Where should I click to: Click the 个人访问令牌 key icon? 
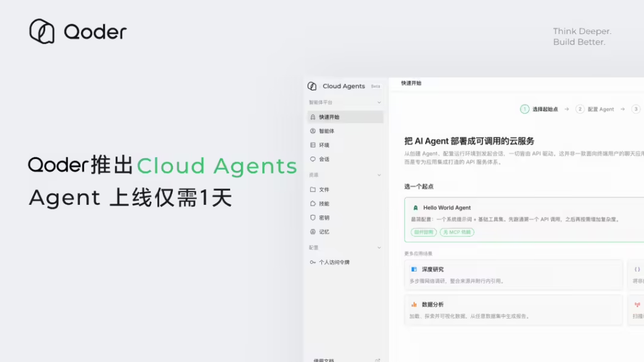[313, 262]
